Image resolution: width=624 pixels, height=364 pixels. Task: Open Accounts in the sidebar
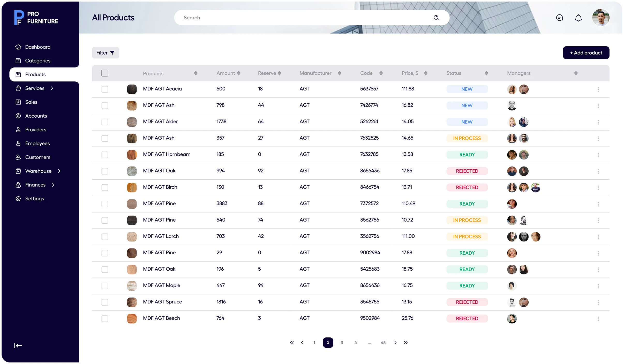(31, 116)
